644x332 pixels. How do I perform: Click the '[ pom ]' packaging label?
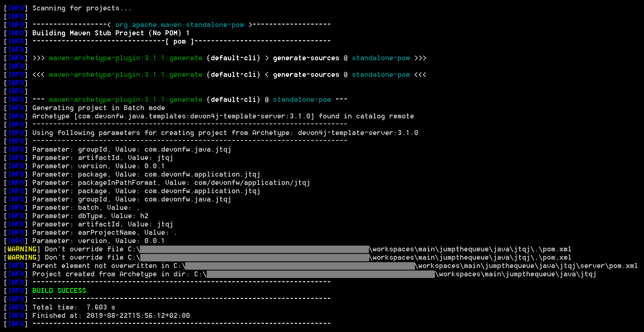pyautogui.click(x=180, y=42)
